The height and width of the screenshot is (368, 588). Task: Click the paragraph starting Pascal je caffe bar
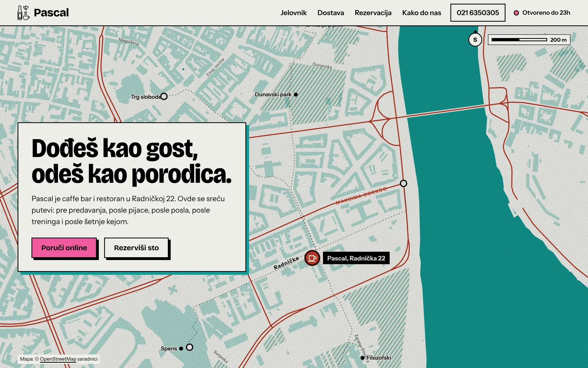click(x=128, y=210)
